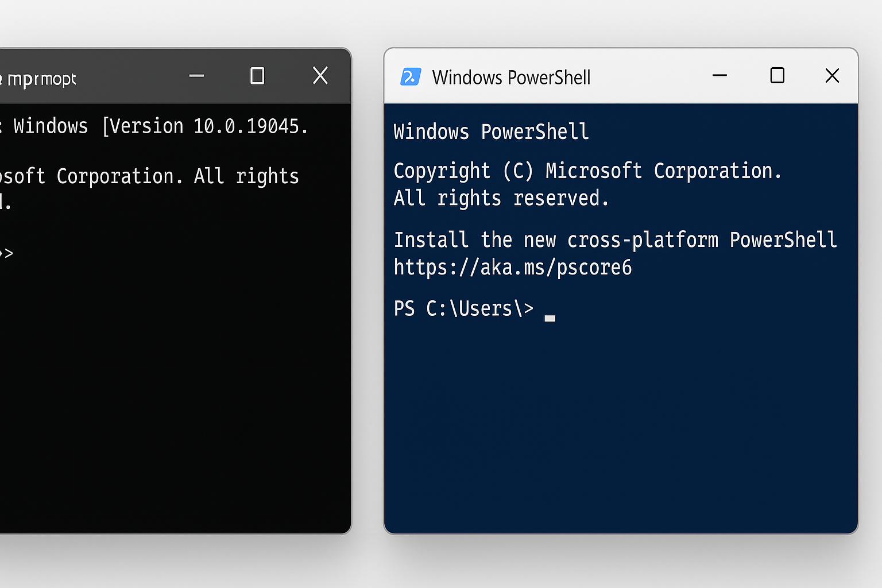Viewport: 882px width, 588px height.
Task: Close the black command prompt window
Action: point(320,75)
